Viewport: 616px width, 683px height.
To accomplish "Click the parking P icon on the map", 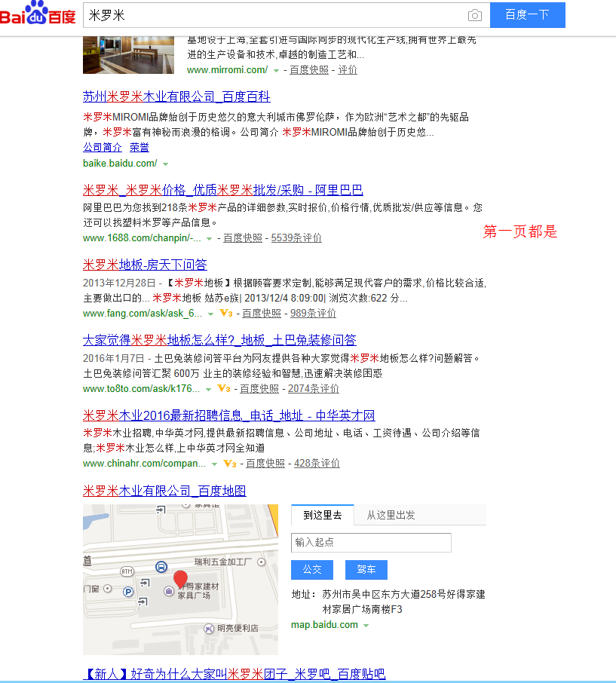I will pyautogui.click(x=127, y=591).
